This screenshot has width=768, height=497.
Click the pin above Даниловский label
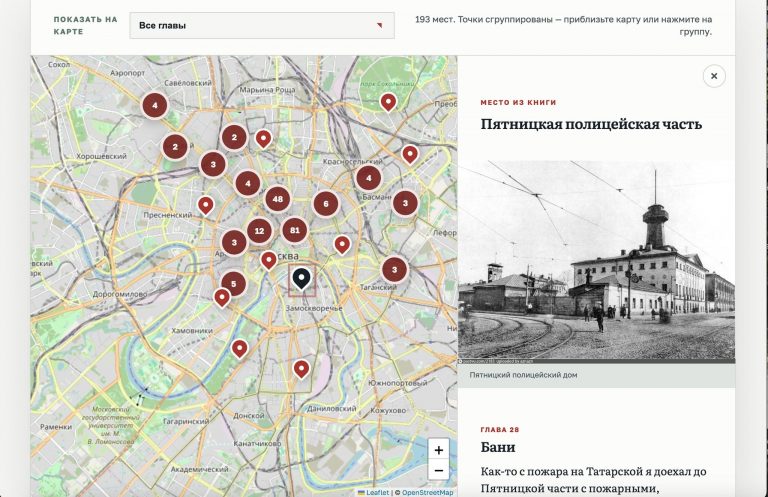(x=301, y=369)
